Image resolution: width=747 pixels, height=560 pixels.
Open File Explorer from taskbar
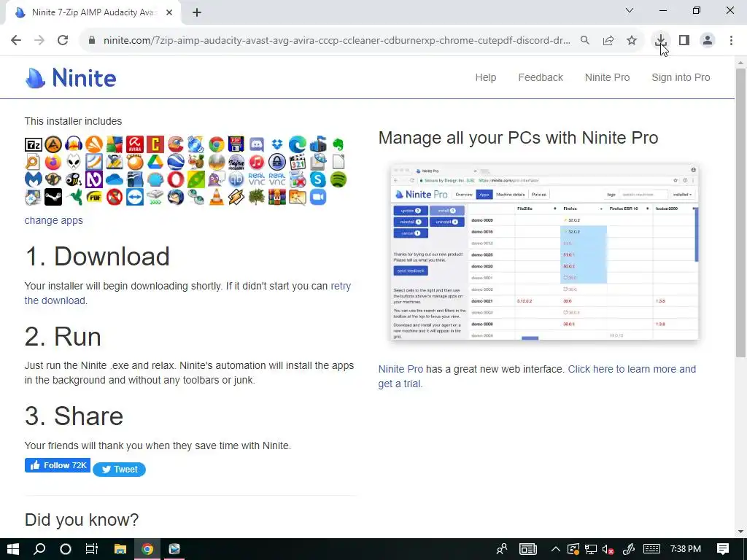click(120, 549)
